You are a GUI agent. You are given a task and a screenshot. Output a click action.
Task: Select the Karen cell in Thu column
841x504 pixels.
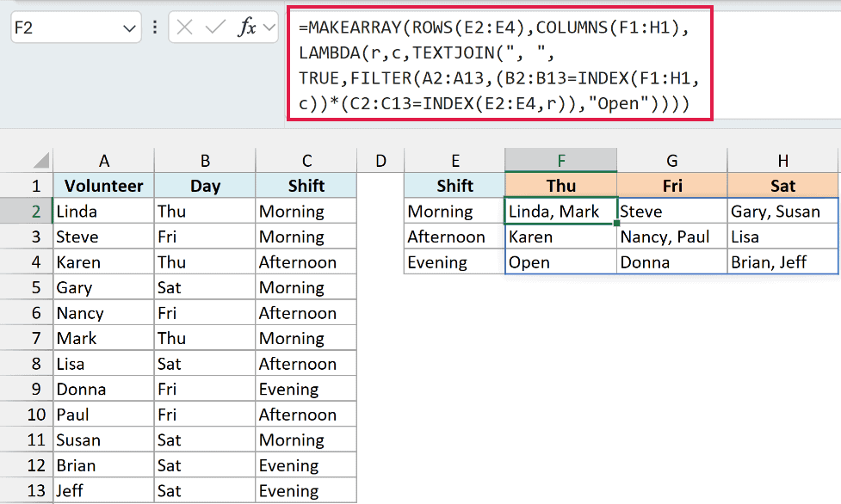point(561,237)
